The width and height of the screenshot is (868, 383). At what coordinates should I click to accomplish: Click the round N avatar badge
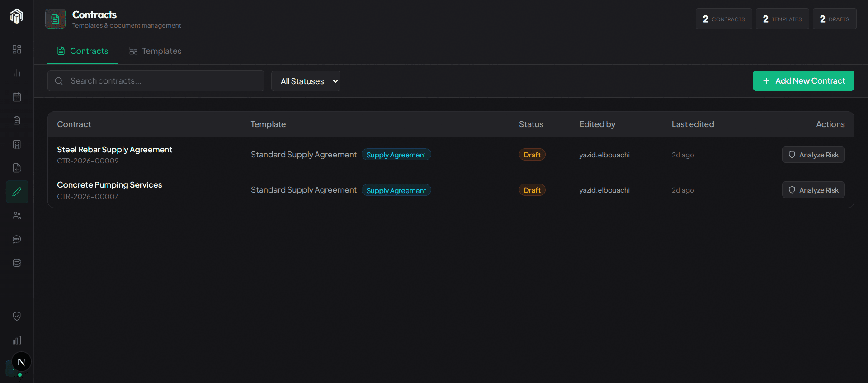(21, 362)
